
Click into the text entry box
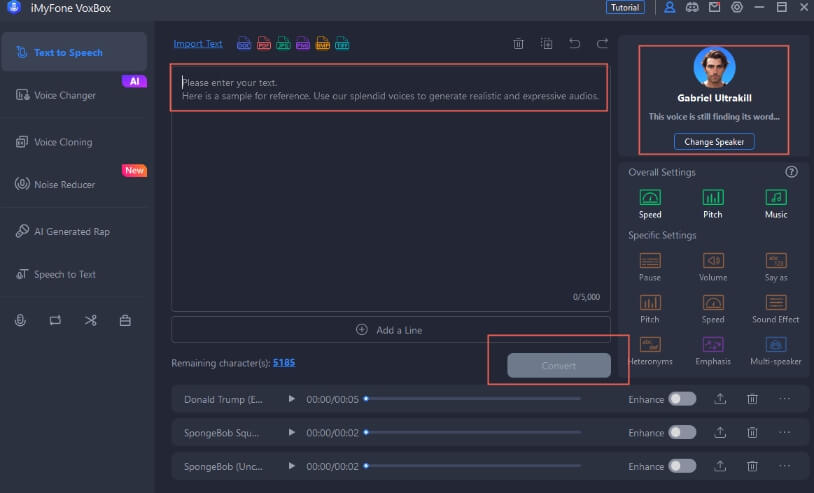coord(389,187)
